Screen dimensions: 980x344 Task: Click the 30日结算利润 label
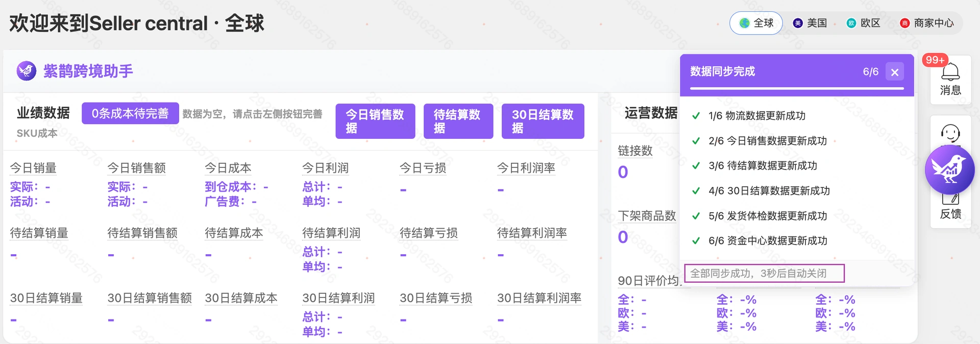click(338, 298)
